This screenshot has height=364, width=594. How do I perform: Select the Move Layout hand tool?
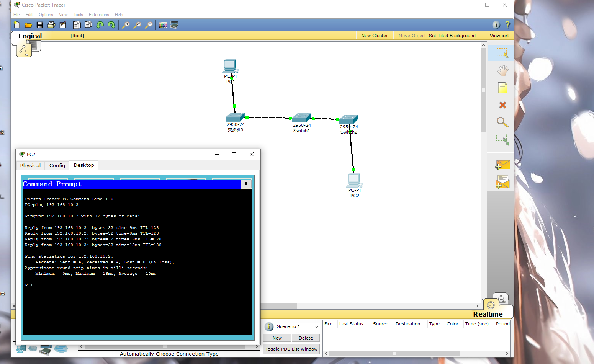coord(502,70)
